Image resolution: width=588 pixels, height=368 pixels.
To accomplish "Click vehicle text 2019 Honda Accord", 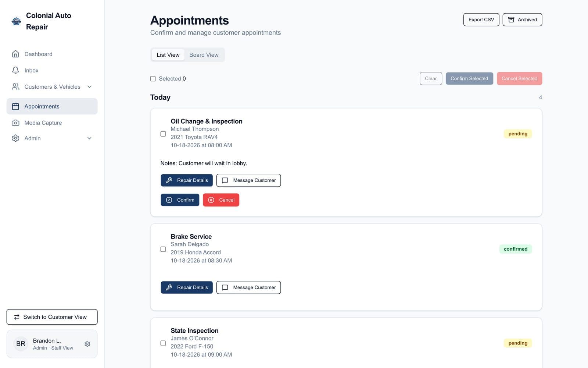I will [196, 252].
